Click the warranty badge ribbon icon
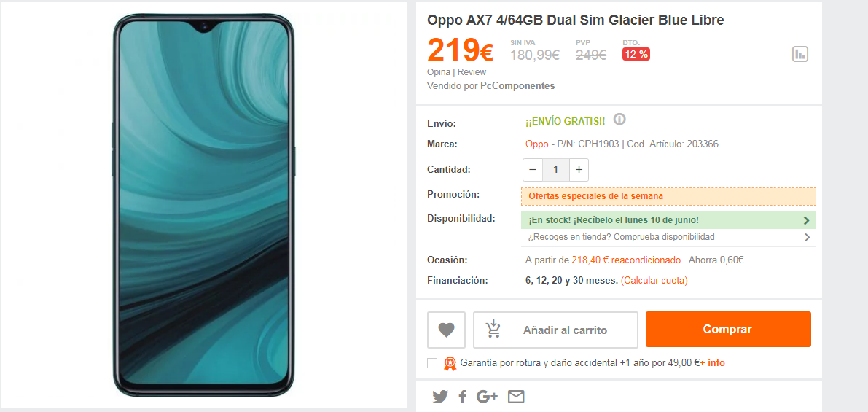The image size is (868, 412). click(450, 363)
